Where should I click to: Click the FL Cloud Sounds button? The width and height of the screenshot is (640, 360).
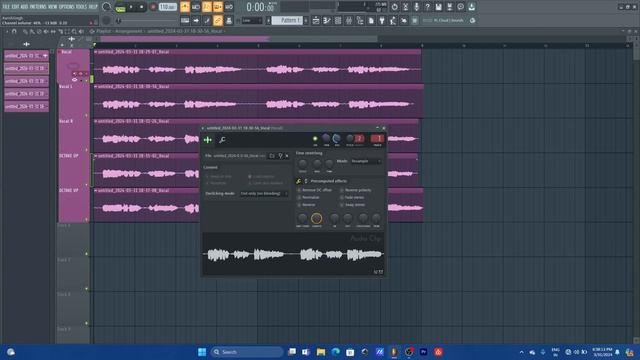449,20
